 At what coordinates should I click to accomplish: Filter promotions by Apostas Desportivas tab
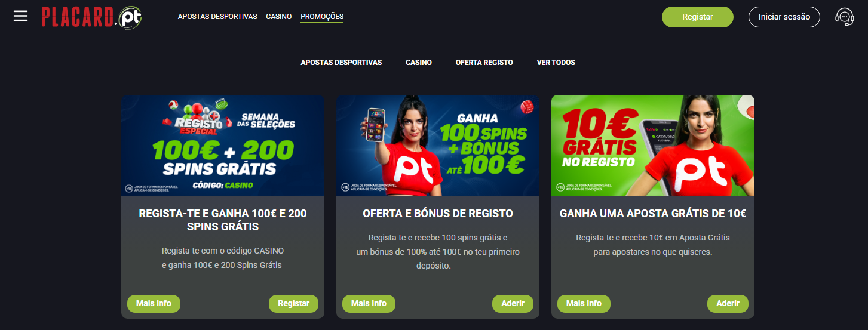(x=341, y=63)
